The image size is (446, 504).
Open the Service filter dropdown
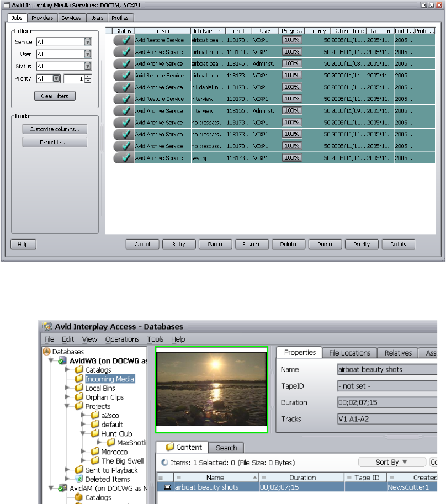click(88, 42)
